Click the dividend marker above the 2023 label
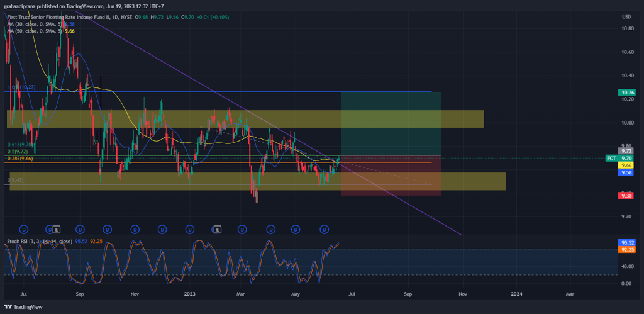Viewport: 644px width, 314px height. [189, 229]
